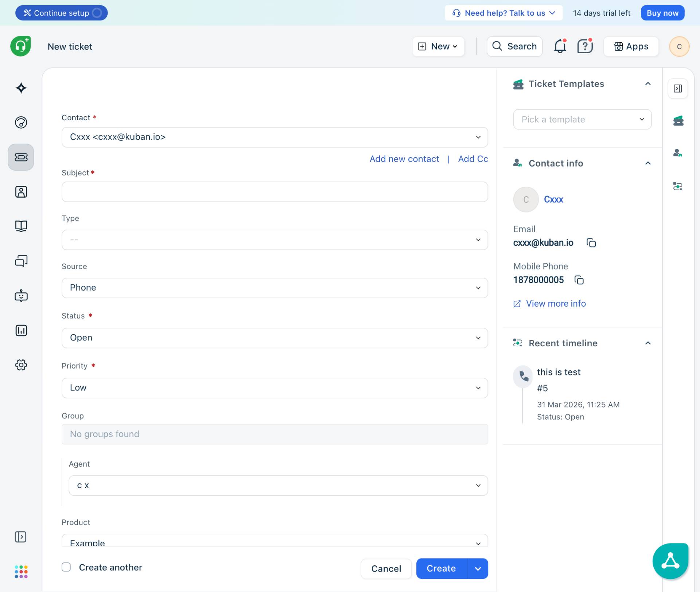Collapse the Recent timeline section
700x592 pixels.
pyautogui.click(x=648, y=343)
